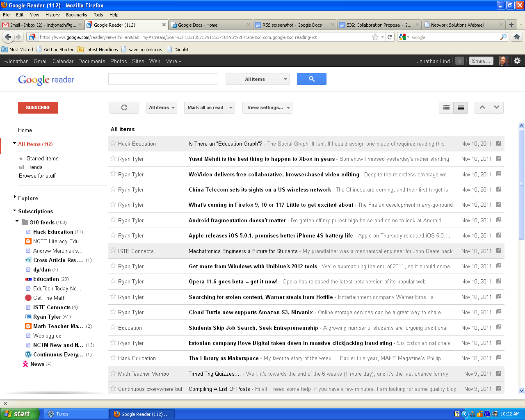Click scrollbar up arrow of item list

click(x=522, y=126)
